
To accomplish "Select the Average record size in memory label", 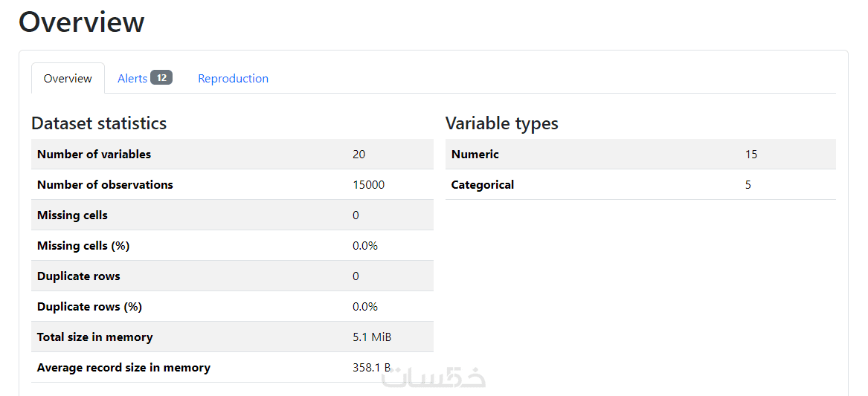I will pyautogui.click(x=123, y=368).
